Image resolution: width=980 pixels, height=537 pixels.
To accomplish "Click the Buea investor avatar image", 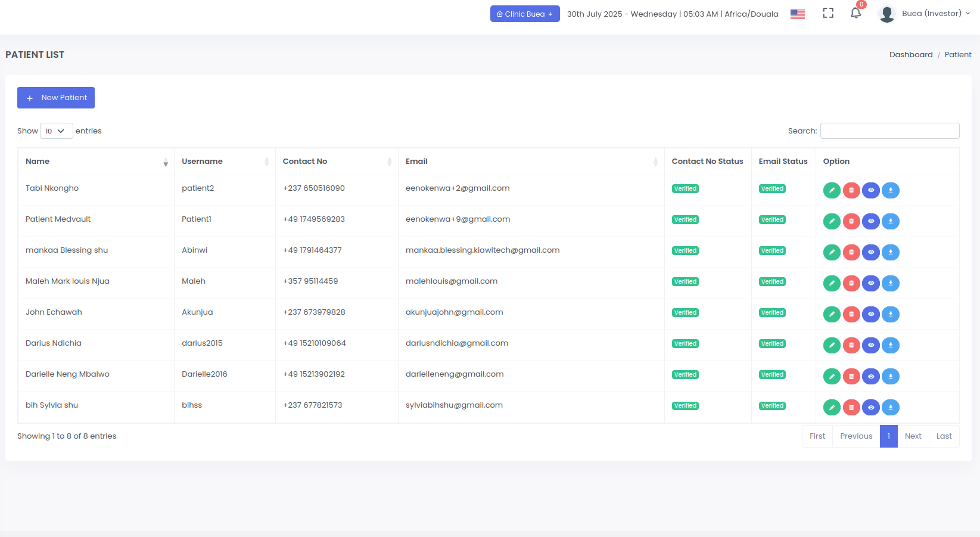I will 887,14.
